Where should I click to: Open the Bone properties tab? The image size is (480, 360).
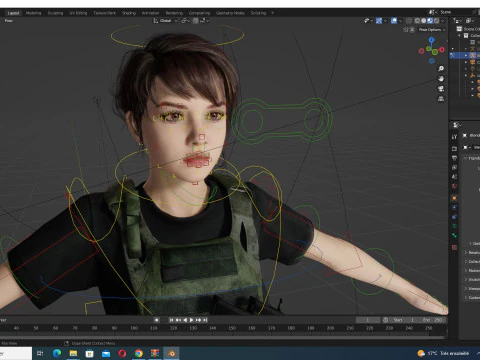454,235
